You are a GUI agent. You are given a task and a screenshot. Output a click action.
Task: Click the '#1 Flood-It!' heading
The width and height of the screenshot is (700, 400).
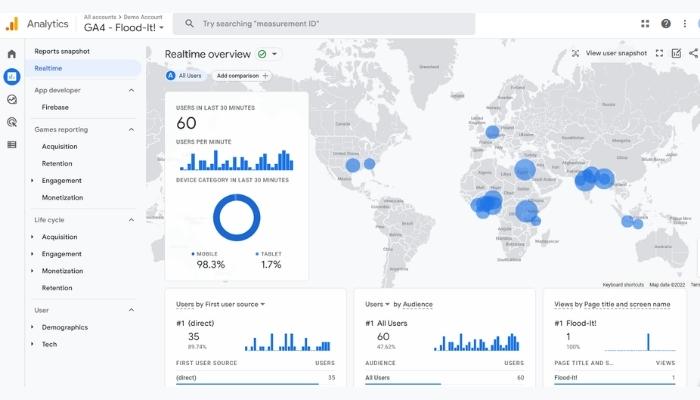click(x=575, y=323)
